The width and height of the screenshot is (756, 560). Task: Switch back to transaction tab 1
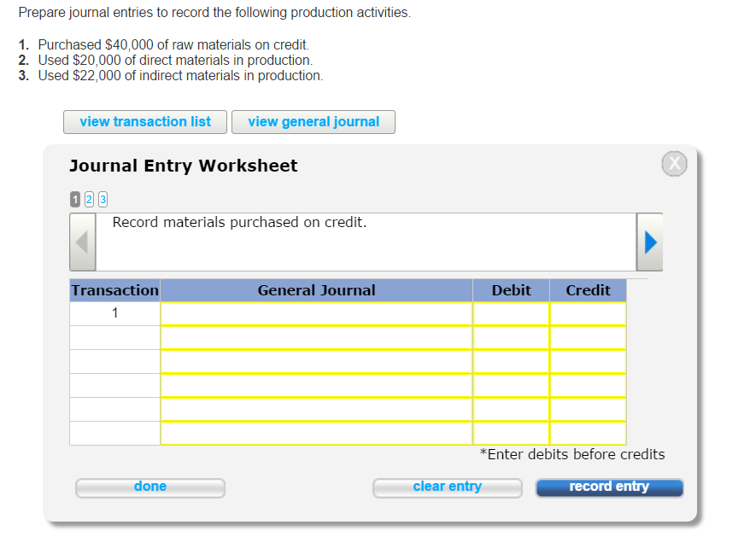pyautogui.click(x=74, y=199)
